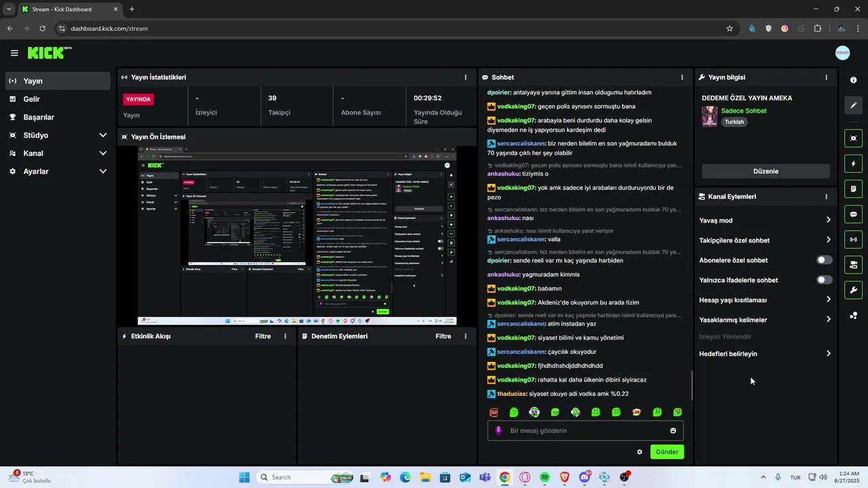Select Başarılar in the sidebar

[58, 117]
